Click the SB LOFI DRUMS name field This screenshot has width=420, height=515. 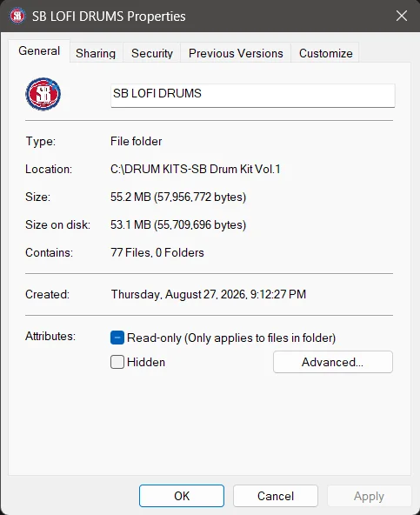click(252, 96)
